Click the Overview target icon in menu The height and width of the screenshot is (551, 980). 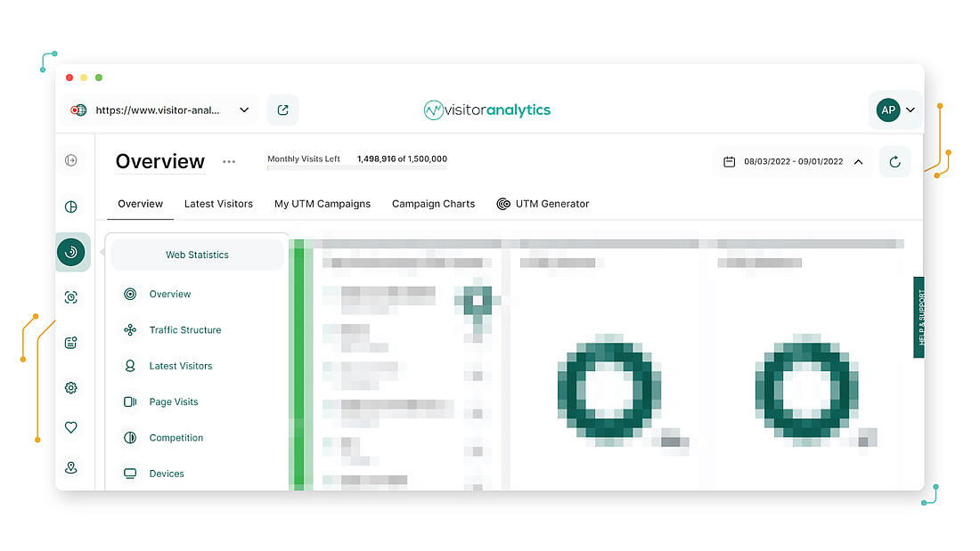pos(130,295)
